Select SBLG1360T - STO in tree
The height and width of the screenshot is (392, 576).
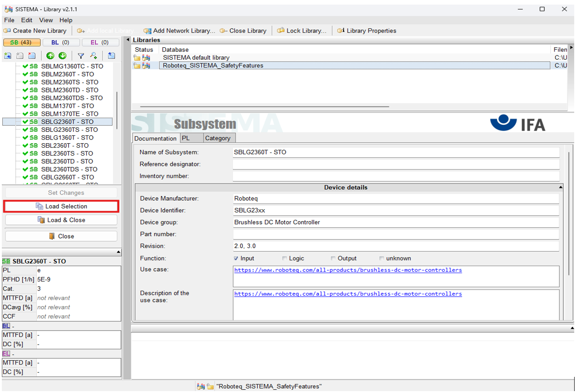point(67,138)
